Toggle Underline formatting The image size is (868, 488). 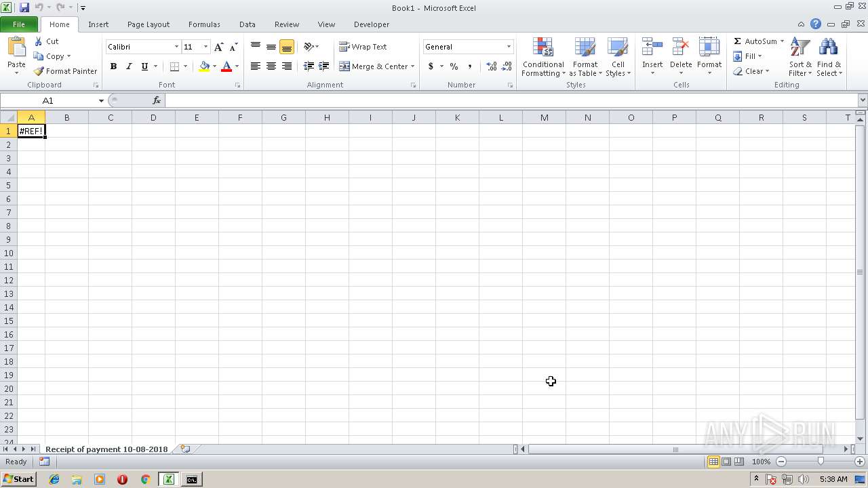[144, 66]
